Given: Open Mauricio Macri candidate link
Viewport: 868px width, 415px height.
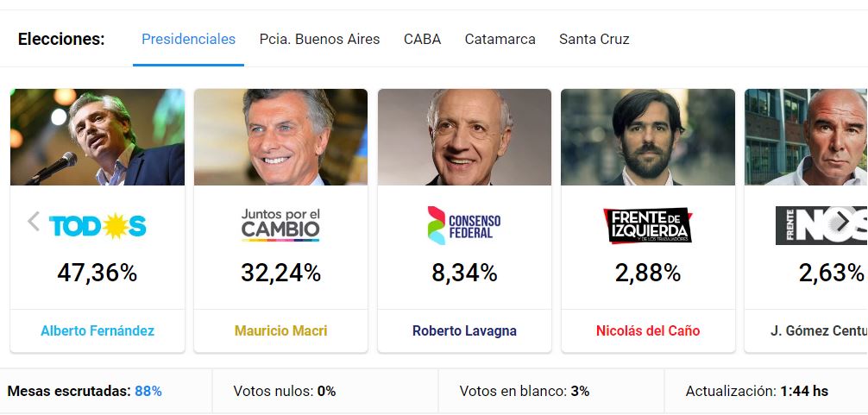Looking at the screenshot, I should (x=280, y=330).
